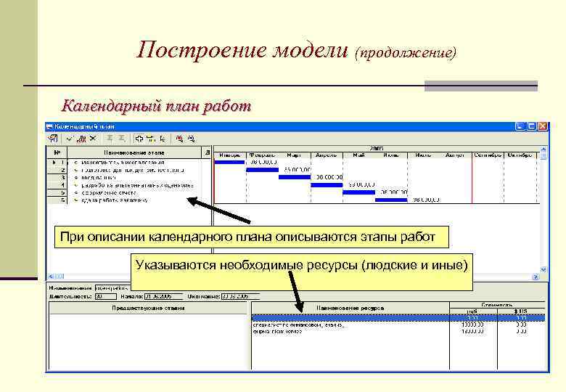Screen dimensions: 566x392
Task: Click into the Длительность field showing 30
Action: [105, 296]
